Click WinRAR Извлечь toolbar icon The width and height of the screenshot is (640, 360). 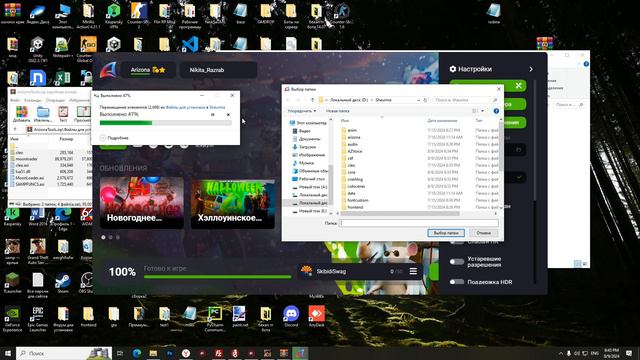pos(43,114)
